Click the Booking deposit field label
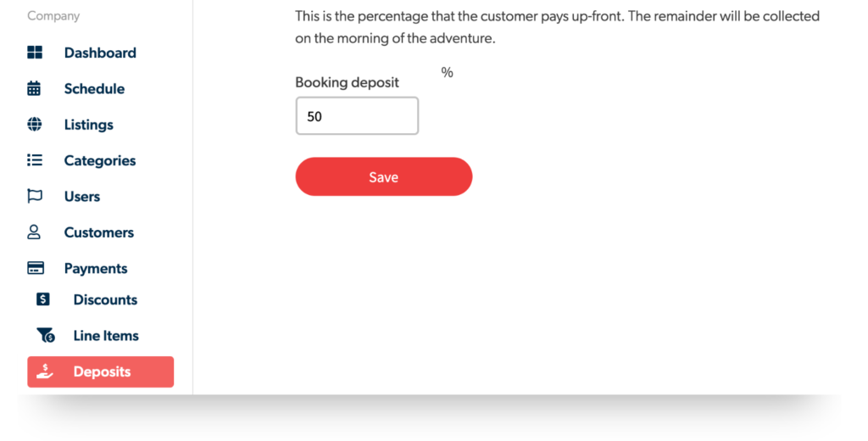Screen dimensions: 868x441 click(x=347, y=82)
